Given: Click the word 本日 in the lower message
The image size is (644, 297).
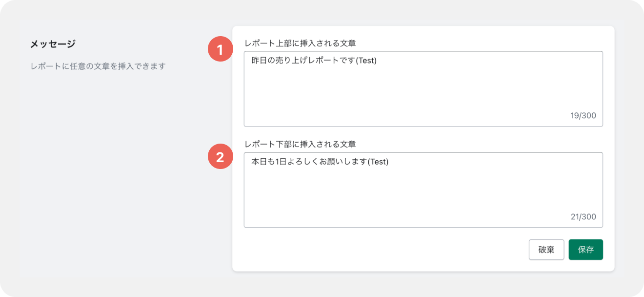Looking at the screenshot, I should [259, 162].
